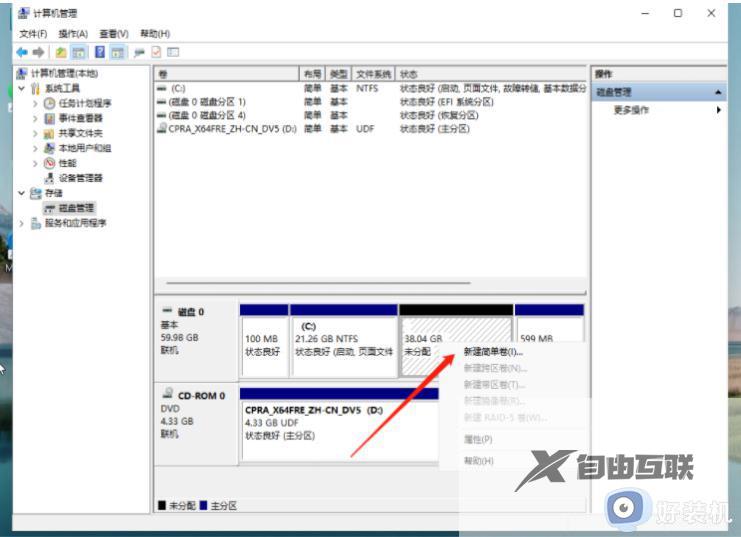Close the 计算机管理 window
This screenshot has width=741, height=537.
[711, 13]
